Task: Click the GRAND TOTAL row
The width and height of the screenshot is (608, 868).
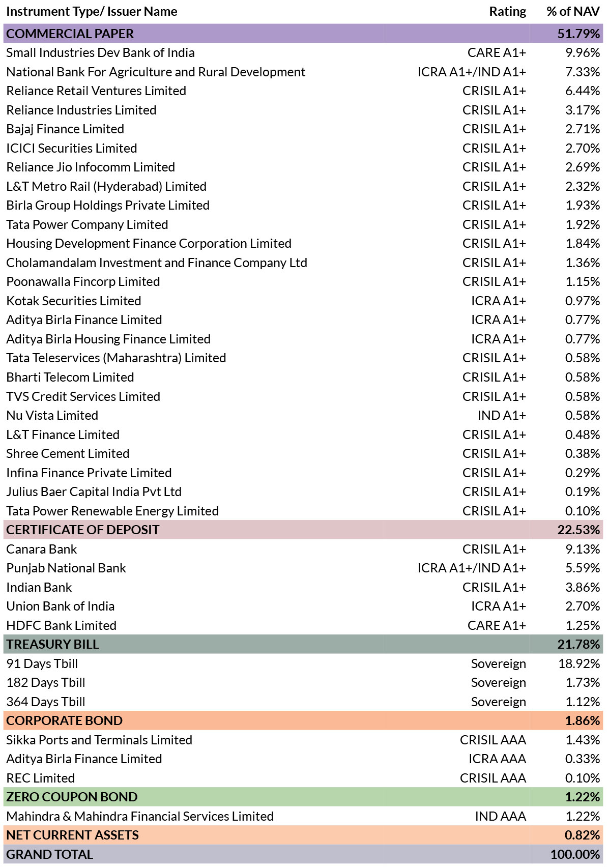Action: [303, 854]
